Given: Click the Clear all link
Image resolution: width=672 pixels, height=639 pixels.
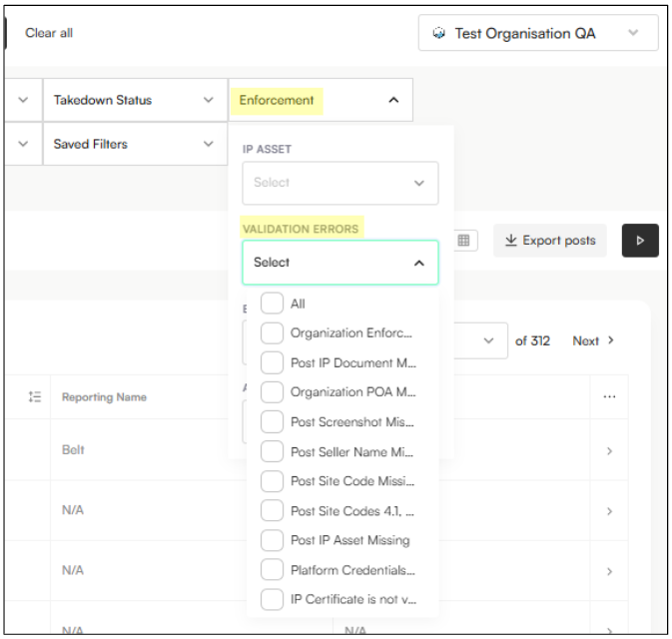Looking at the screenshot, I should [x=49, y=33].
